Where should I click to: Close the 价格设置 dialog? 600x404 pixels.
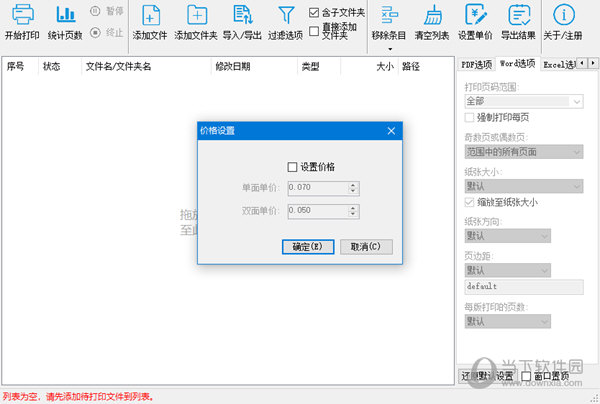click(x=391, y=131)
